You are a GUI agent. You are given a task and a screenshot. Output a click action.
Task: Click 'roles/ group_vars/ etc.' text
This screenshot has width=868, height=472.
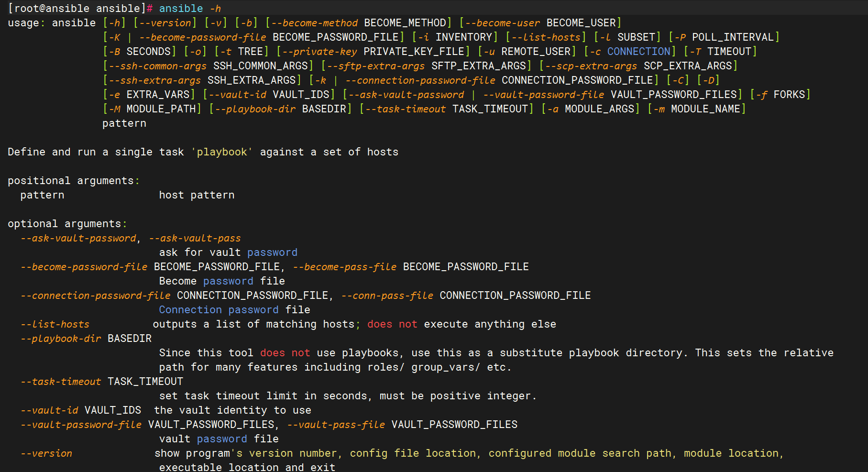439,367
